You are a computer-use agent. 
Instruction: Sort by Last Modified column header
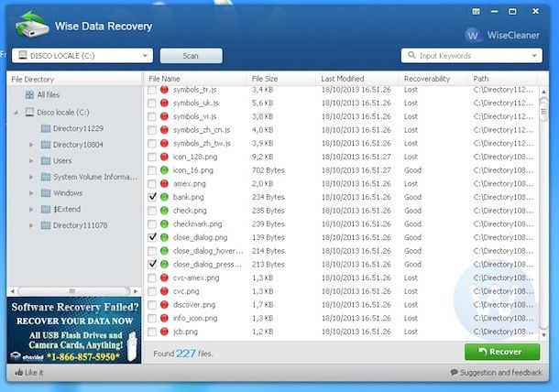click(x=356, y=79)
